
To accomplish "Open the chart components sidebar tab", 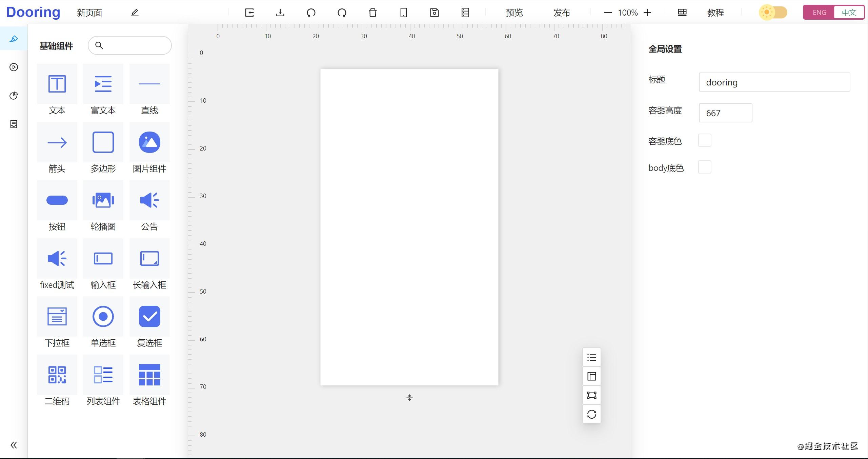I will [14, 96].
